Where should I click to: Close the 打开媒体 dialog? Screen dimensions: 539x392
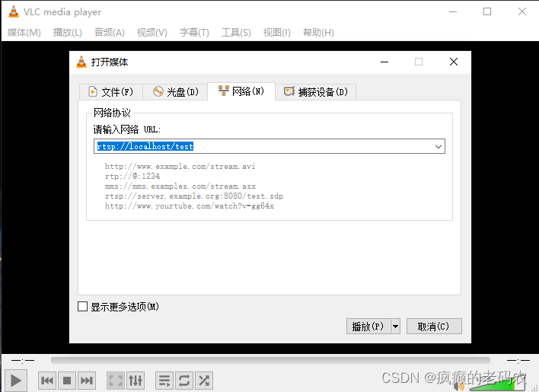[x=454, y=62]
